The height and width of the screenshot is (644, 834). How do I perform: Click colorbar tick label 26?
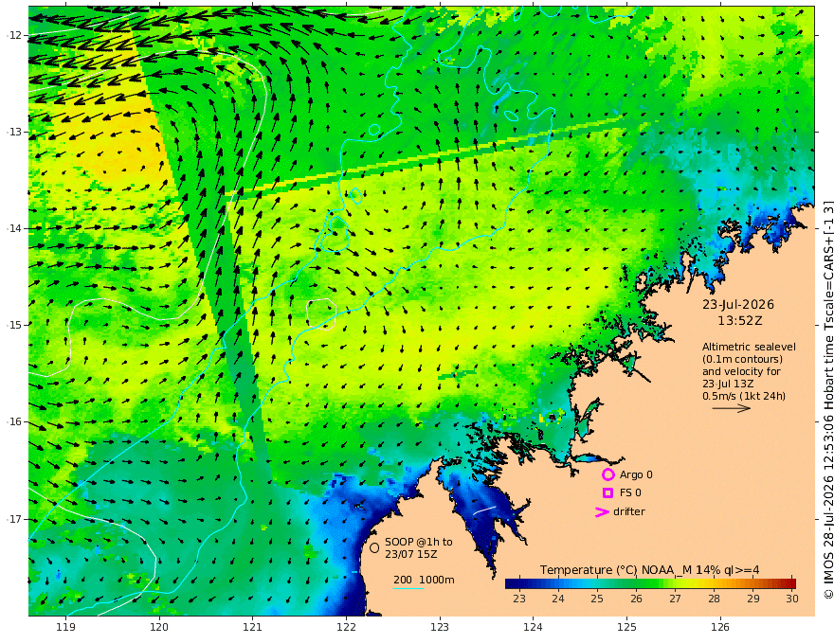click(x=636, y=599)
